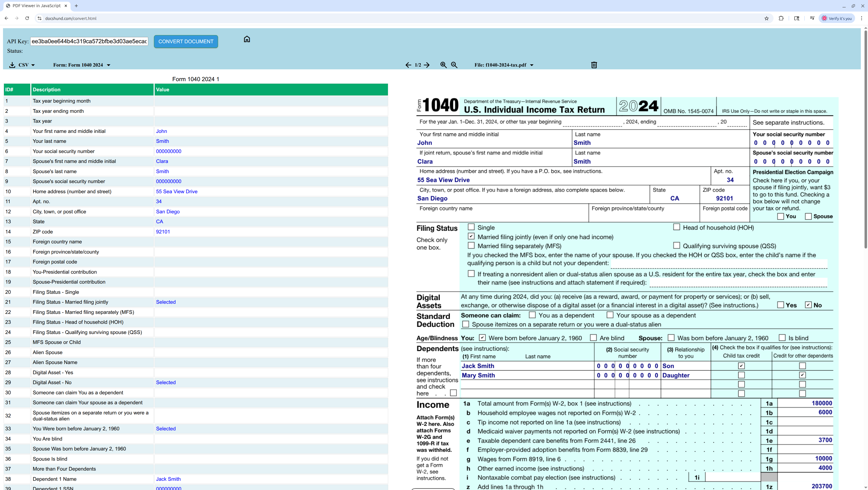Click the Verify it's you button
This screenshot has height=490, width=868.
837,18
